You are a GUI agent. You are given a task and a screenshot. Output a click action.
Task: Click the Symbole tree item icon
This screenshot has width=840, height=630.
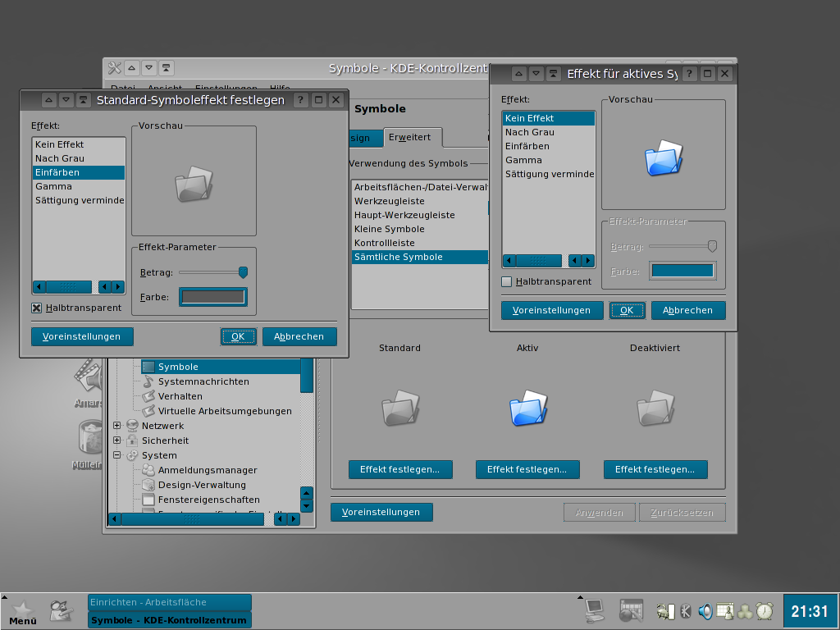(x=148, y=367)
